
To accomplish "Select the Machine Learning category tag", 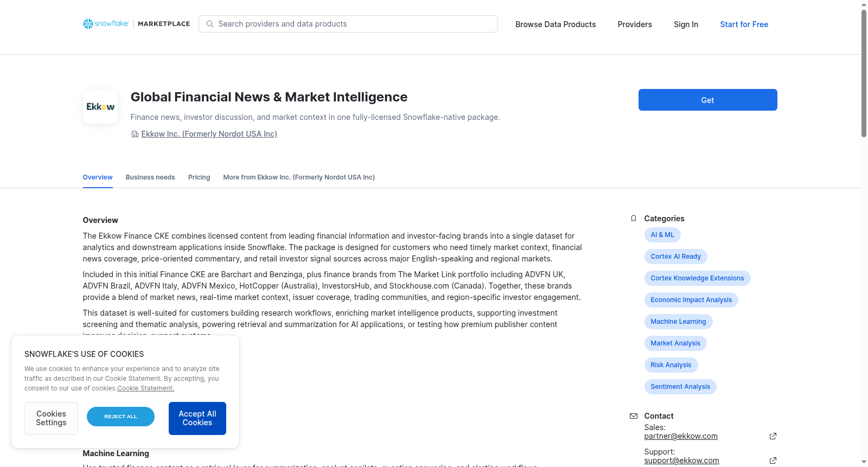I will point(678,322).
